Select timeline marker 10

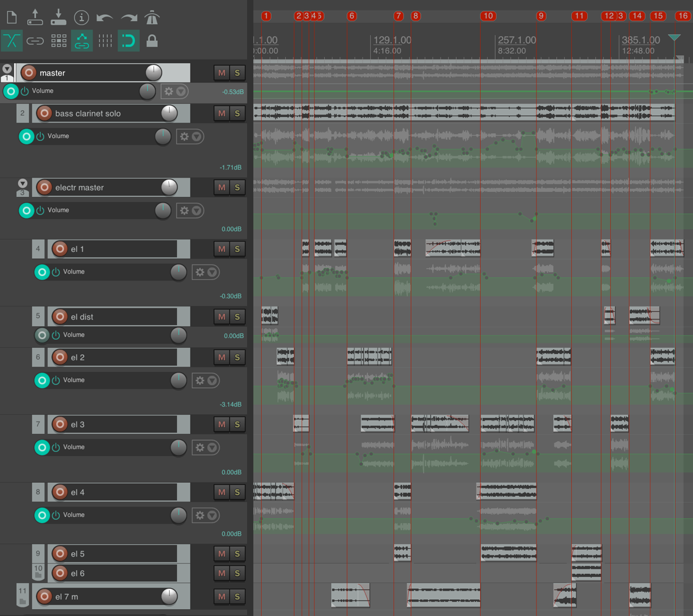tap(488, 16)
